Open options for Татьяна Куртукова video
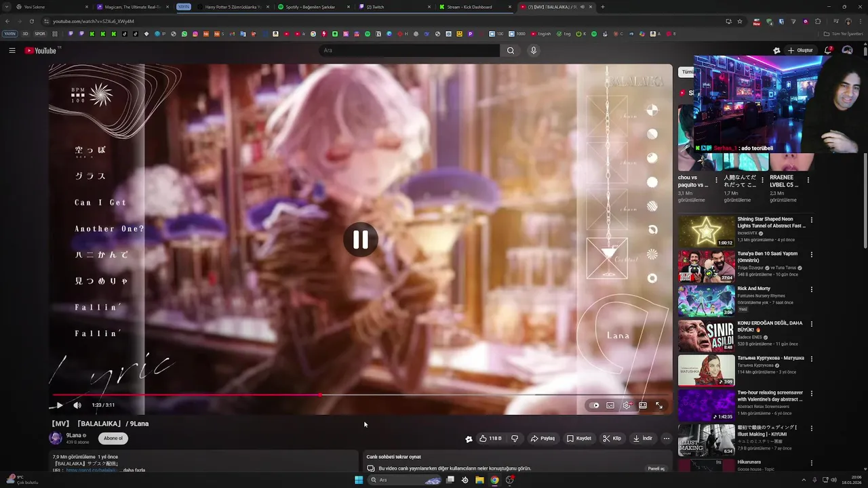Screen dimensions: 868x488 click(x=811, y=359)
